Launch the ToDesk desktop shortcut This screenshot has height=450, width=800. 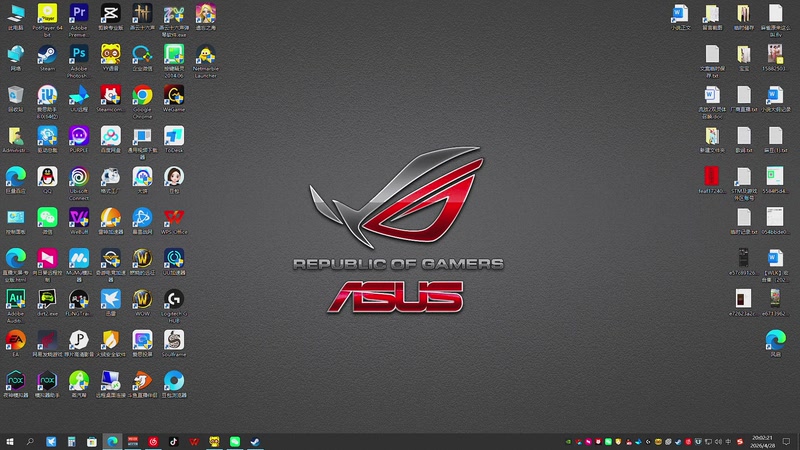[x=174, y=137]
